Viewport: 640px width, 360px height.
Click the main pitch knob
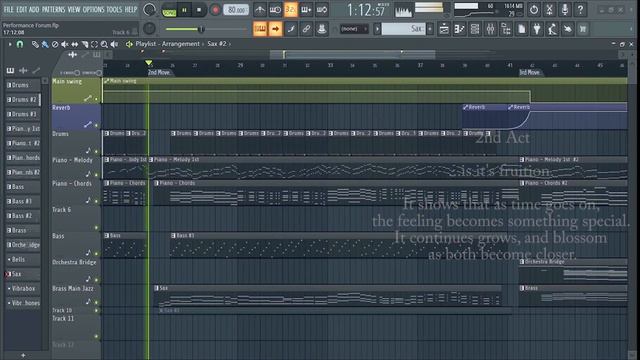[149, 29]
